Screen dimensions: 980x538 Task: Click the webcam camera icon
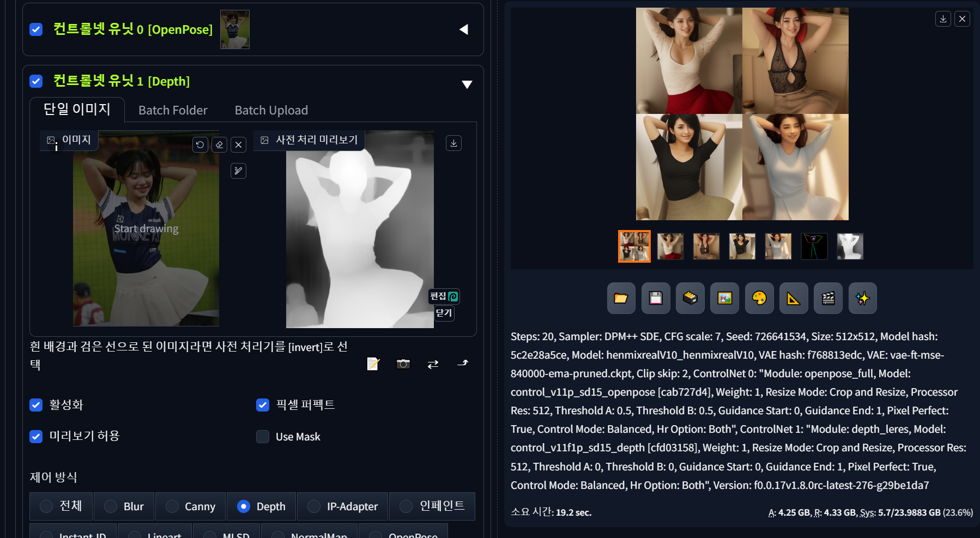(x=403, y=364)
